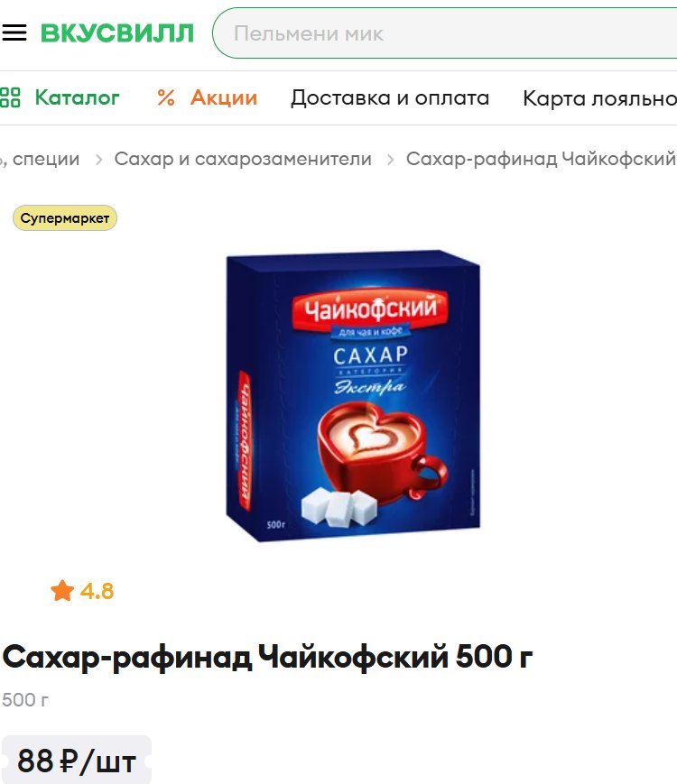
Task: Click the 4.8 rating value
Action: (97, 592)
